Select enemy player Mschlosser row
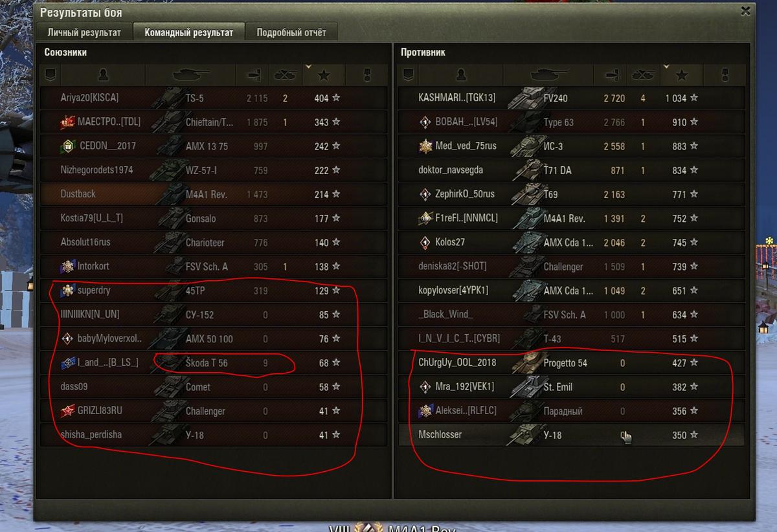The image size is (777, 532). pyautogui.click(x=571, y=435)
